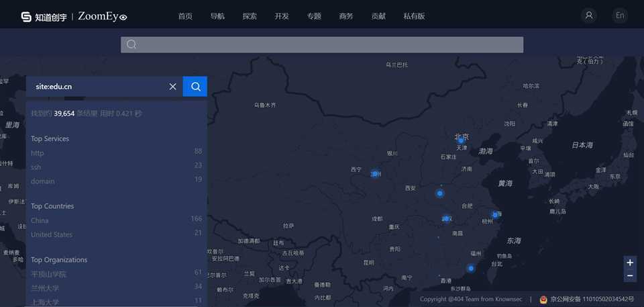Open the 开发 menu item
The image size is (644, 307).
(x=282, y=16)
